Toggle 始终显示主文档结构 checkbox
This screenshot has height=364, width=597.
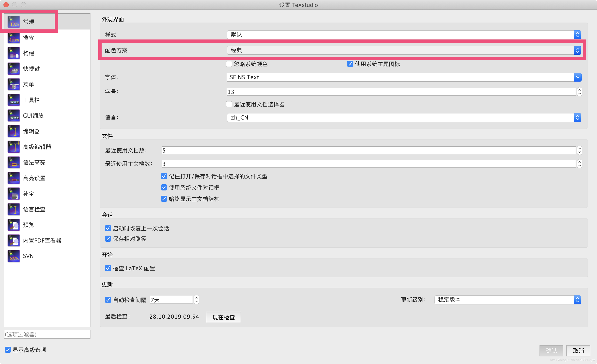(164, 199)
